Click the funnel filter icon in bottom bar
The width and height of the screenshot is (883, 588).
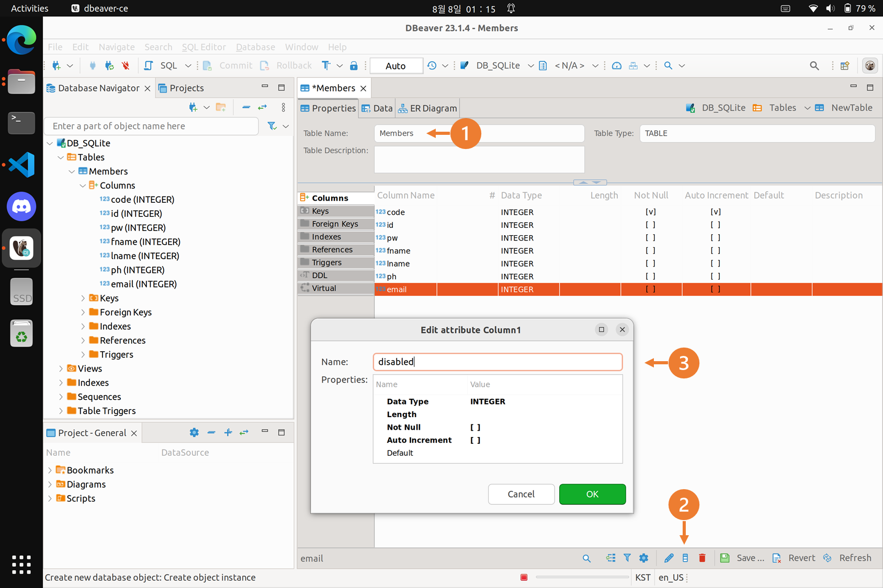coord(627,558)
